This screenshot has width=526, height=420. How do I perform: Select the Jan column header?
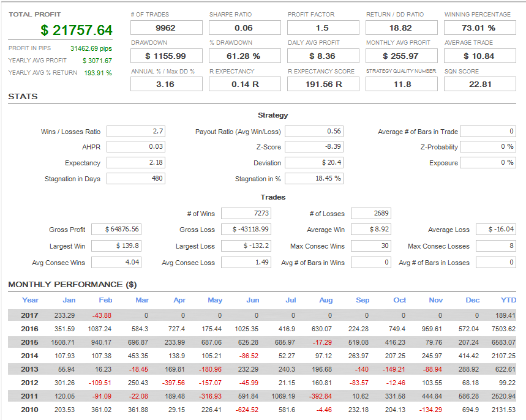69,300
